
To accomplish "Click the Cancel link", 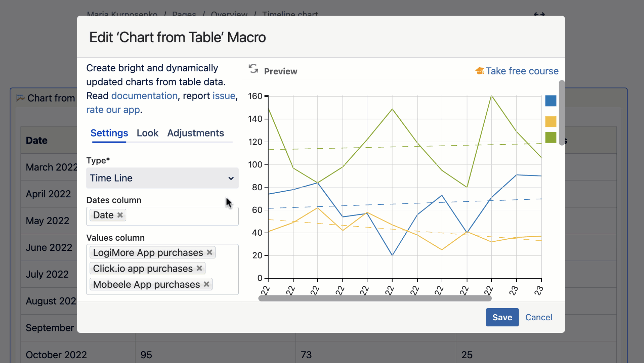I will click(538, 317).
